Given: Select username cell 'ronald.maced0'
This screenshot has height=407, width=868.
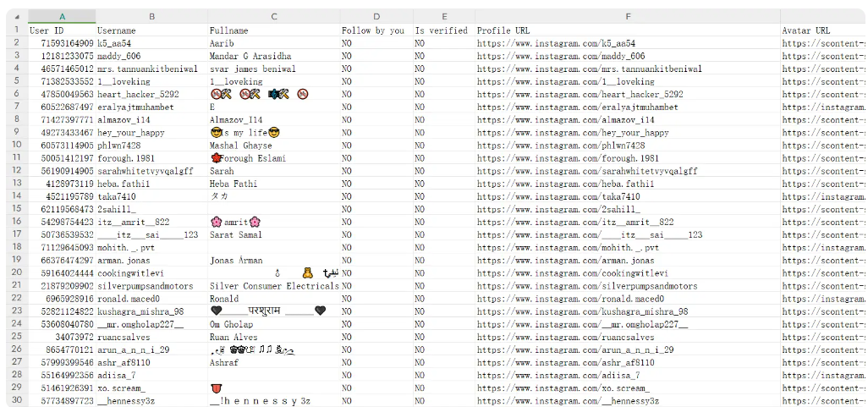Looking at the screenshot, I should [x=151, y=299].
